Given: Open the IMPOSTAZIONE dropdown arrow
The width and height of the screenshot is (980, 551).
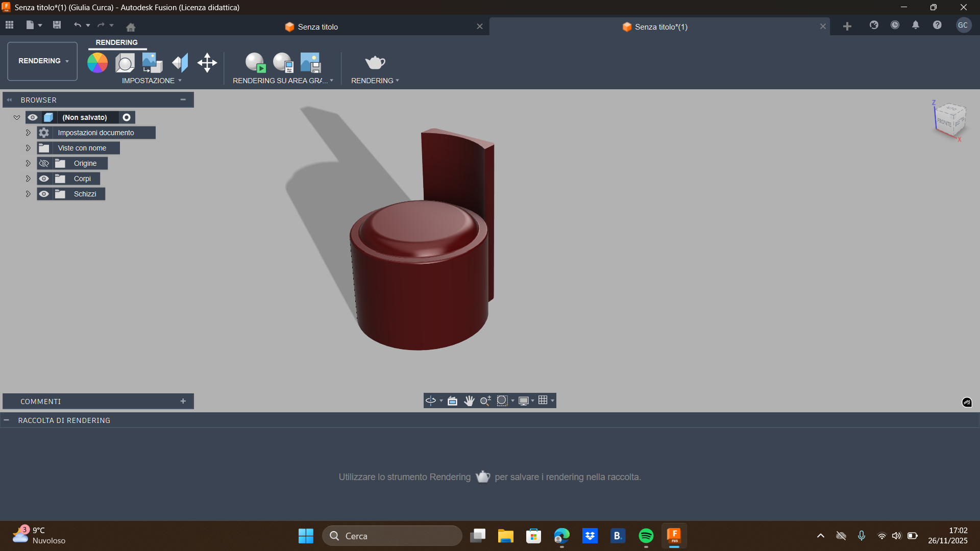Looking at the screenshot, I should pos(180,80).
